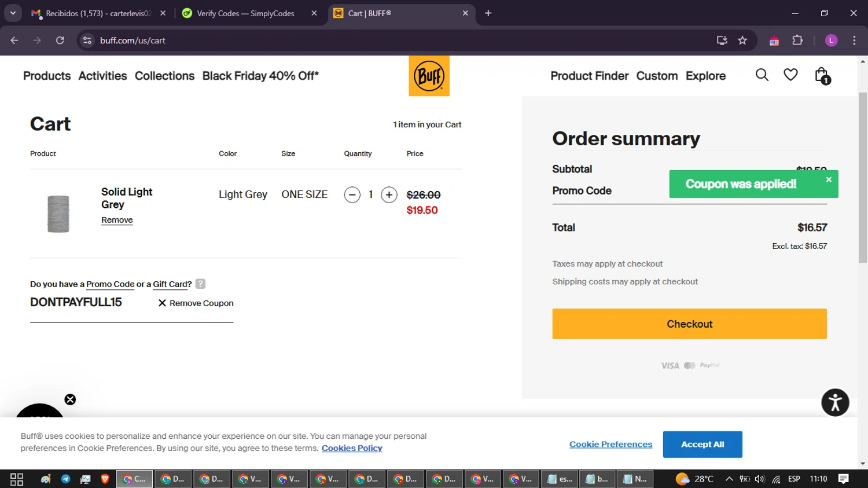This screenshot has height=488, width=868.
Task: Click the Remove Coupon link
Action: 196,303
